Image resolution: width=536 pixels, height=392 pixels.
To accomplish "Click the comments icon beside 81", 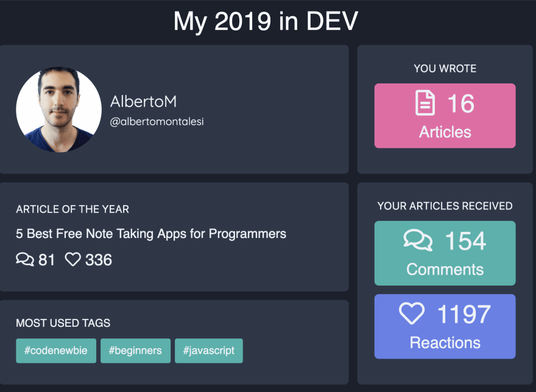I will tap(25, 259).
